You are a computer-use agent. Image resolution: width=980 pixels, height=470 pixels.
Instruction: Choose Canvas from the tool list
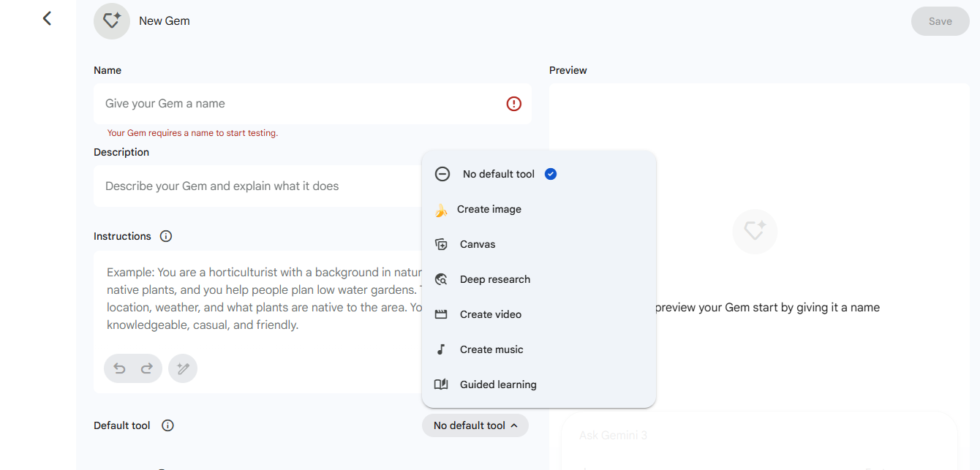pyautogui.click(x=477, y=244)
